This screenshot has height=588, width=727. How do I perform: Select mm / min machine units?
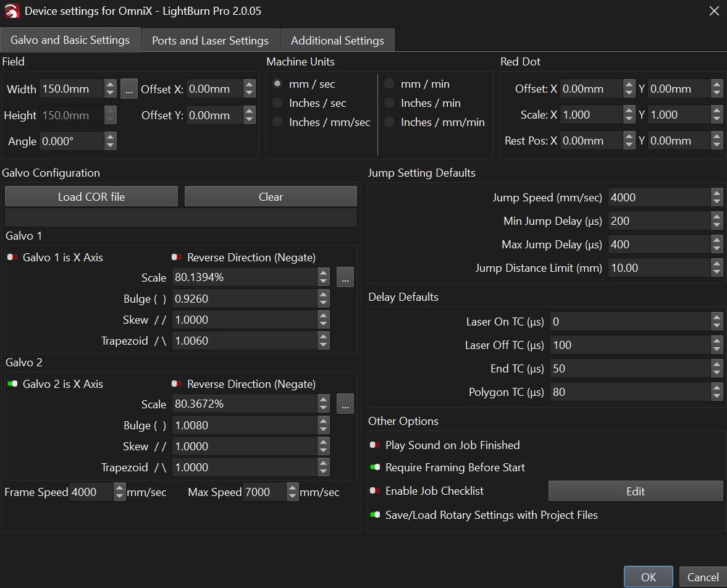coord(389,84)
